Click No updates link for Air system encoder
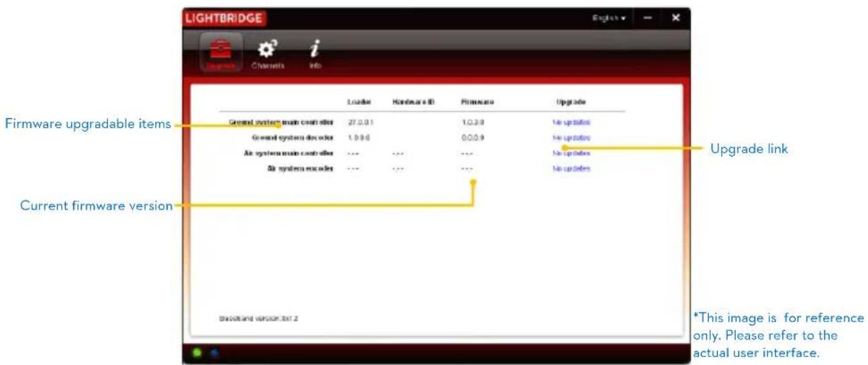868x365 pixels. point(571,169)
